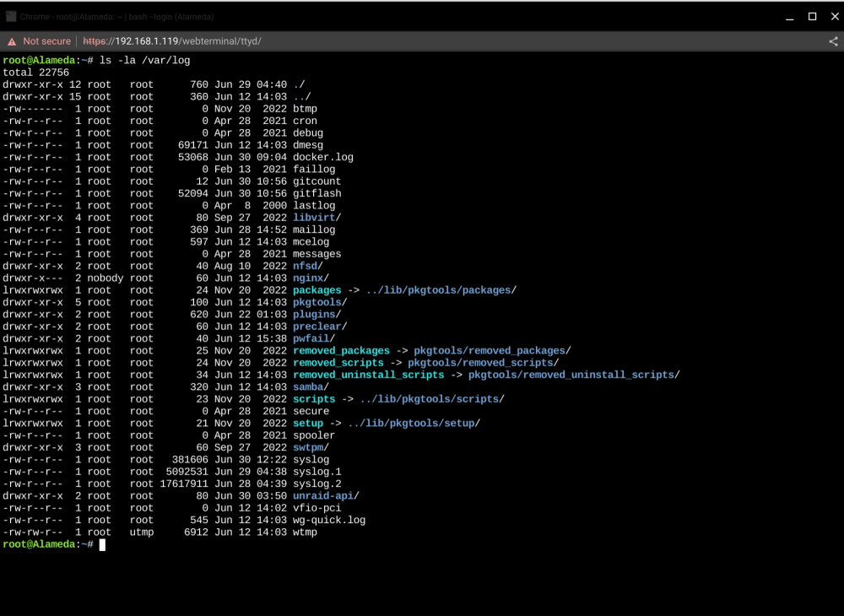
Task: Select the nginx directory name
Action: 308,278
